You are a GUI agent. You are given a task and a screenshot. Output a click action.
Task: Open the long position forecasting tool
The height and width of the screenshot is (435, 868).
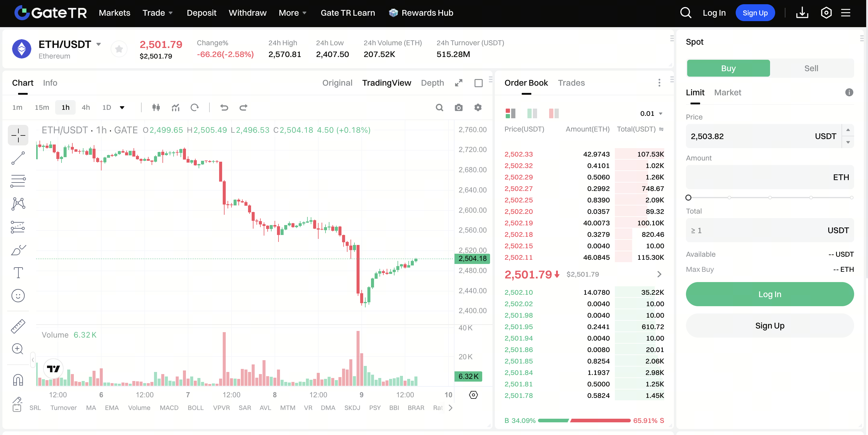[x=18, y=227]
